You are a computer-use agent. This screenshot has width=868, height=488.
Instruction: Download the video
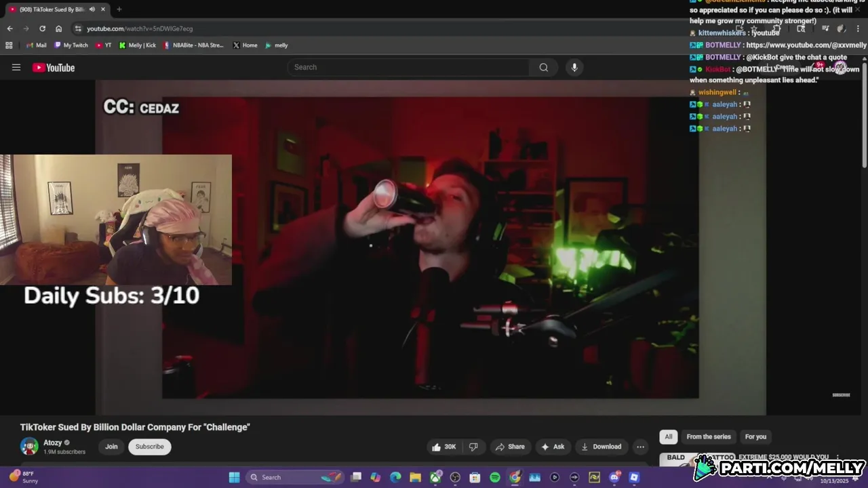601,447
